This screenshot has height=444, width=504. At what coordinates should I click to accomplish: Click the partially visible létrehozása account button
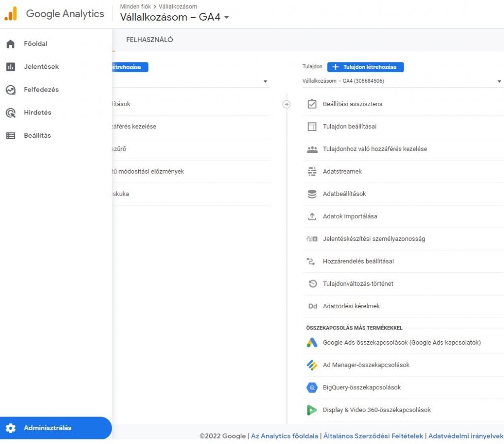(130, 67)
